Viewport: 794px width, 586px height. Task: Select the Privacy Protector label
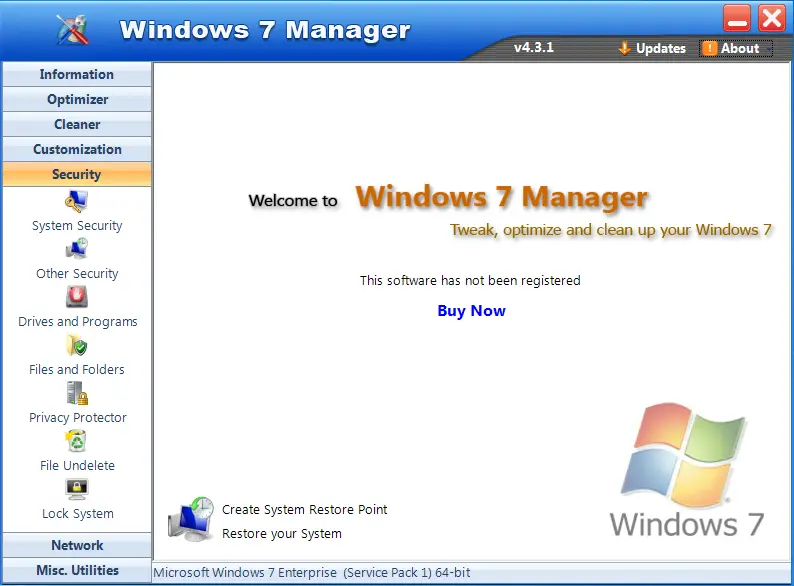pyautogui.click(x=77, y=418)
